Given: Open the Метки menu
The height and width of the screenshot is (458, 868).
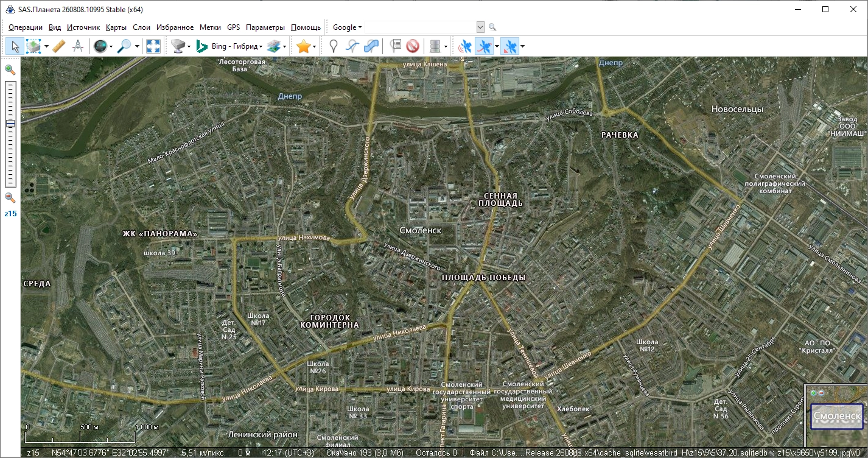Looking at the screenshot, I should click(211, 27).
